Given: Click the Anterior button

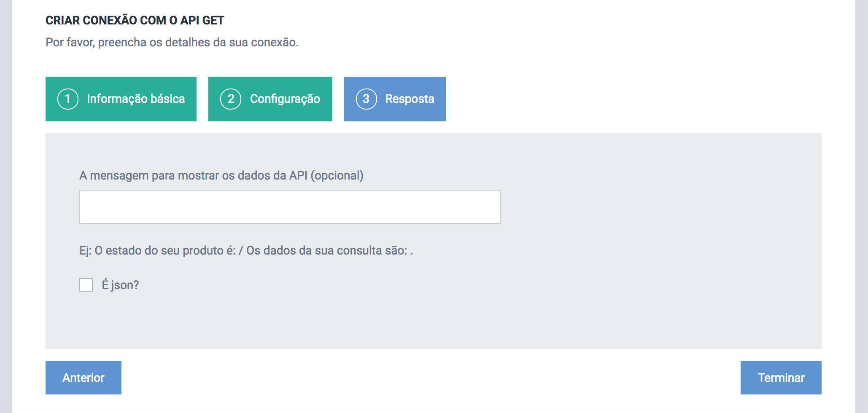Looking at the screenshot, I should pos(84,378).
